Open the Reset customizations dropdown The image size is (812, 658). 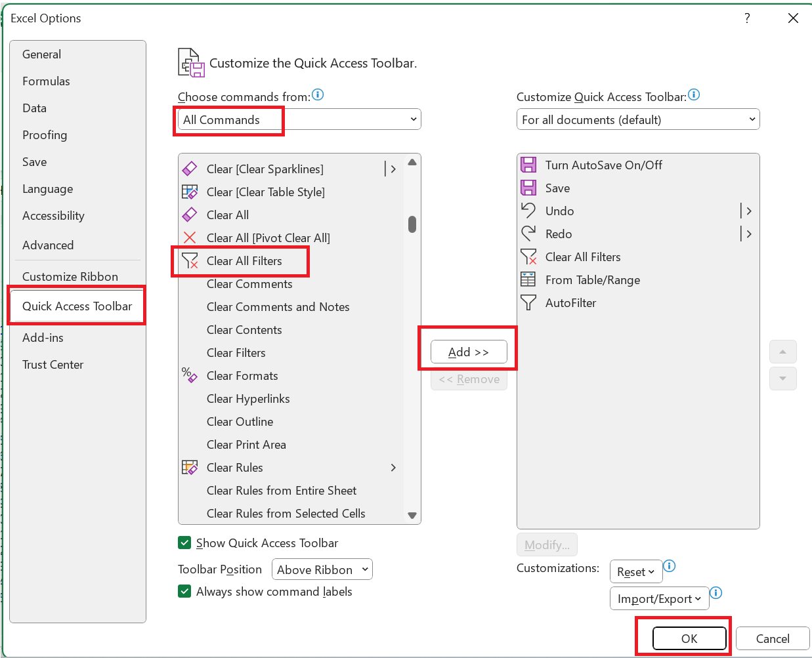click(x=636, y=571)
